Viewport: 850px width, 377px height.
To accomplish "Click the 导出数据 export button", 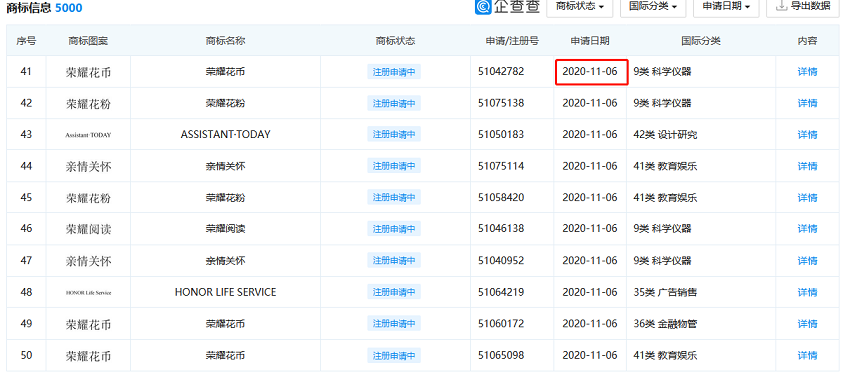I will pyautogui.click(x=803, y=7).
